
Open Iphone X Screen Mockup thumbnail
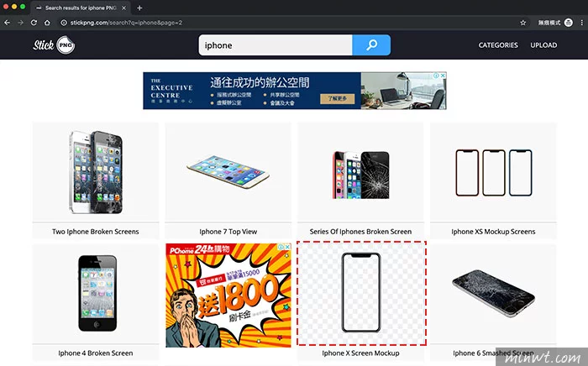coord(361,293)
